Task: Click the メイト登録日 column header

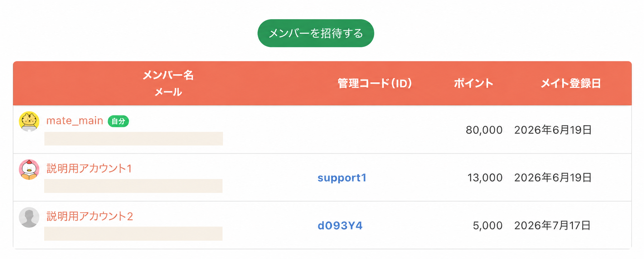Action: pos(571,83)
